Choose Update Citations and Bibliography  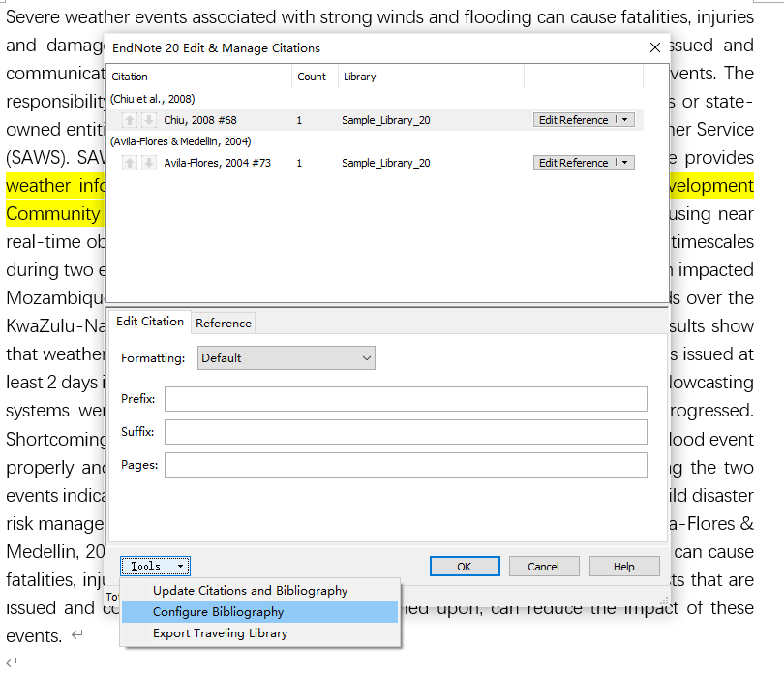click(250, 591)
